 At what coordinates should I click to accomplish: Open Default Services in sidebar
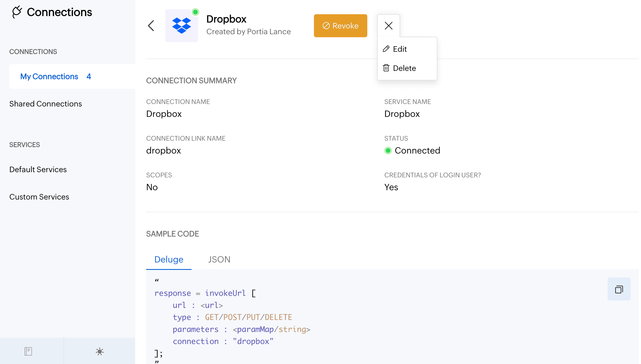click(x=38, y=169)
